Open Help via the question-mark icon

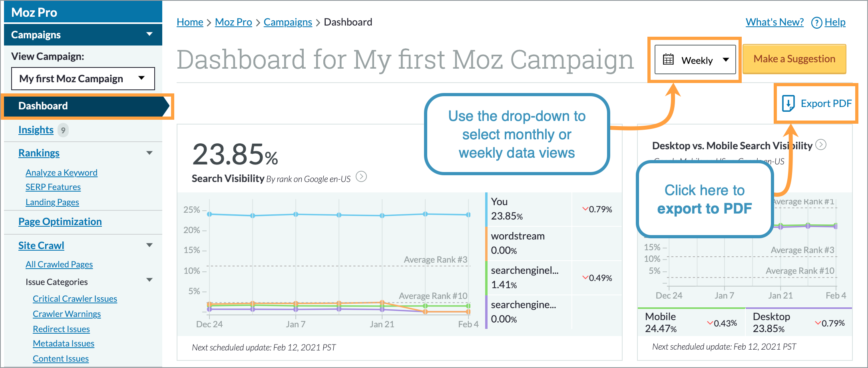pos(816,22)
